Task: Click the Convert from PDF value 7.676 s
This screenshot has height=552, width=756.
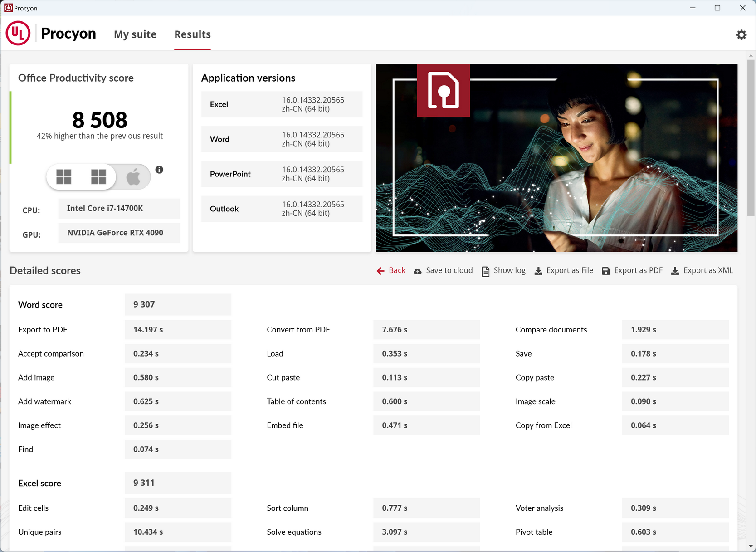Action: click(426, 330)
